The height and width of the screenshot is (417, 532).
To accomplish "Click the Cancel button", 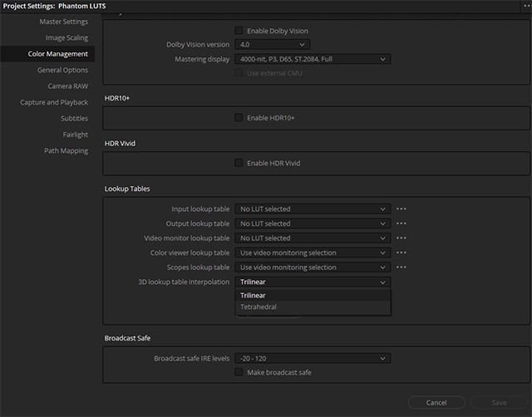I will point(436,402).
